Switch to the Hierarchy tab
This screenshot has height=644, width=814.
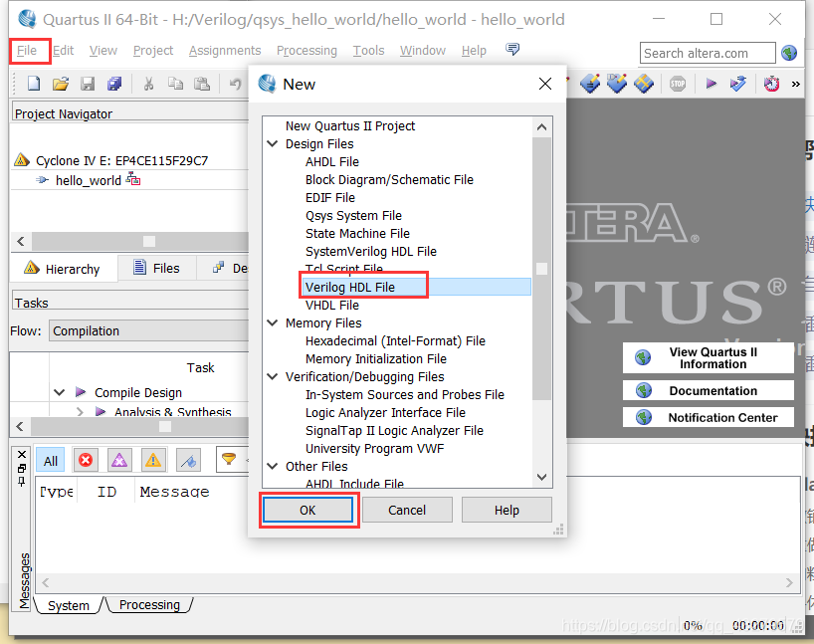[x=63, y=269]
